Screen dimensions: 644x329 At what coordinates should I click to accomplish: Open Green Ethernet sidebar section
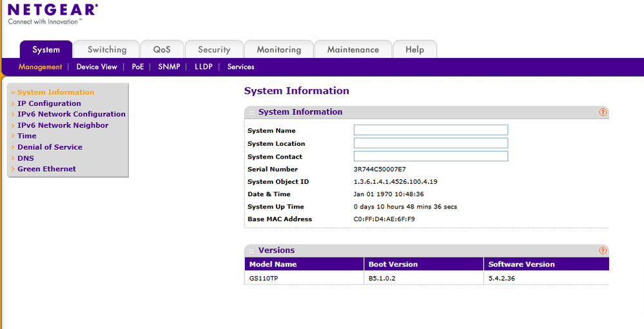point(46,169)
